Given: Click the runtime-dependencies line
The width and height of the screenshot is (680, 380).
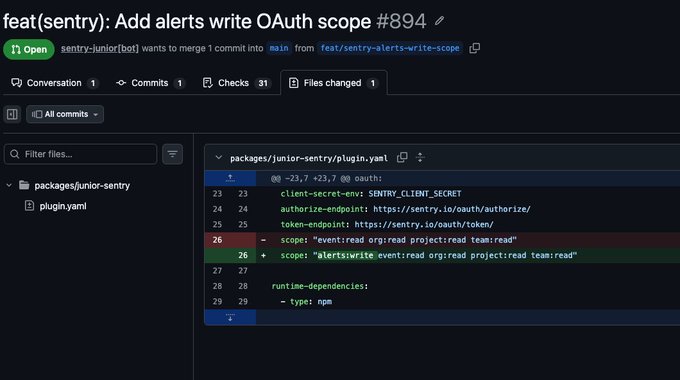Looking at the screenshot, I should tap(320, 286).
